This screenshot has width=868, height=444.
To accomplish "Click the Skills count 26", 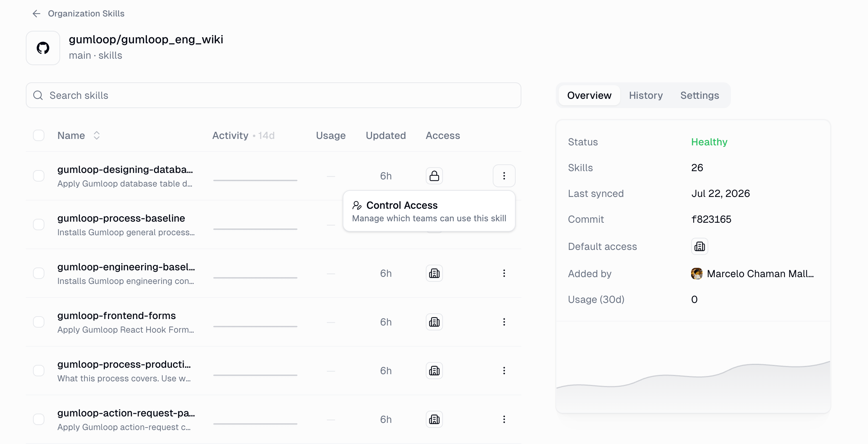I will (x=697, y=168).
